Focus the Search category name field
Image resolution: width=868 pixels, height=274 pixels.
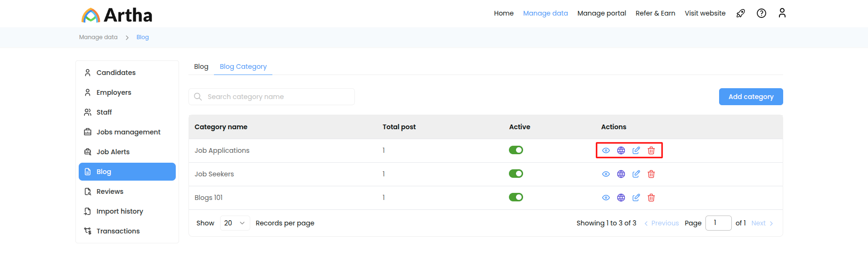(x=278, y=97)
